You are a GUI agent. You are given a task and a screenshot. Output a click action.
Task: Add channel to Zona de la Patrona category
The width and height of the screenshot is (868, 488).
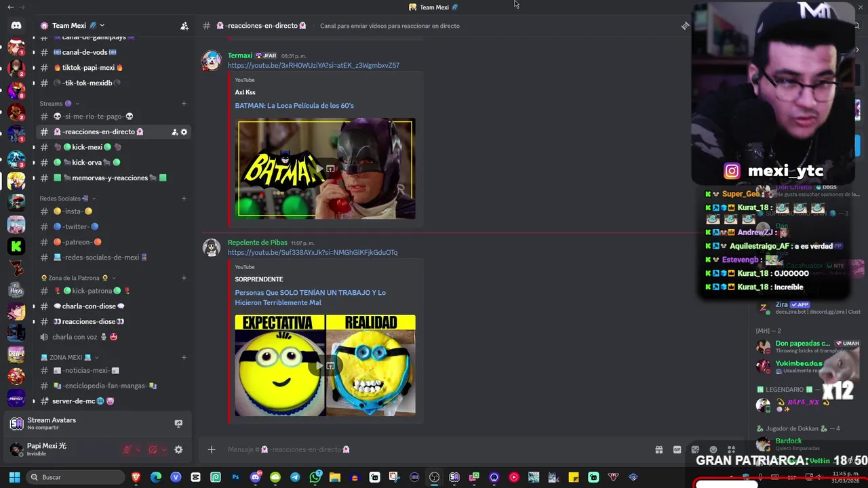pyautogui.click(x=184, y=278)
